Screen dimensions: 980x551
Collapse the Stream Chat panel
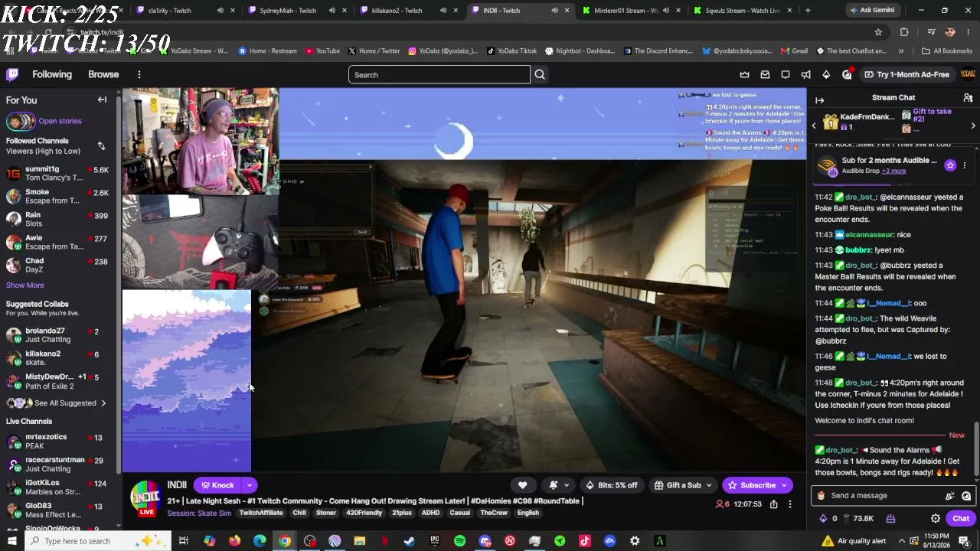[819, 100]
